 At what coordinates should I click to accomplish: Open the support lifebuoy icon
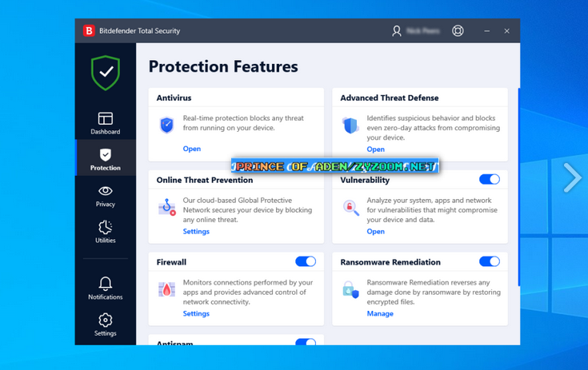click(458, 30)
